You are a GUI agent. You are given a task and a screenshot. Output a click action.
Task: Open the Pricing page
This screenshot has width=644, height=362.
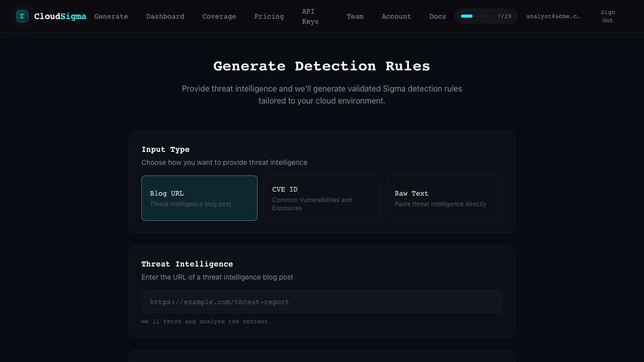(x=269, y=16)
